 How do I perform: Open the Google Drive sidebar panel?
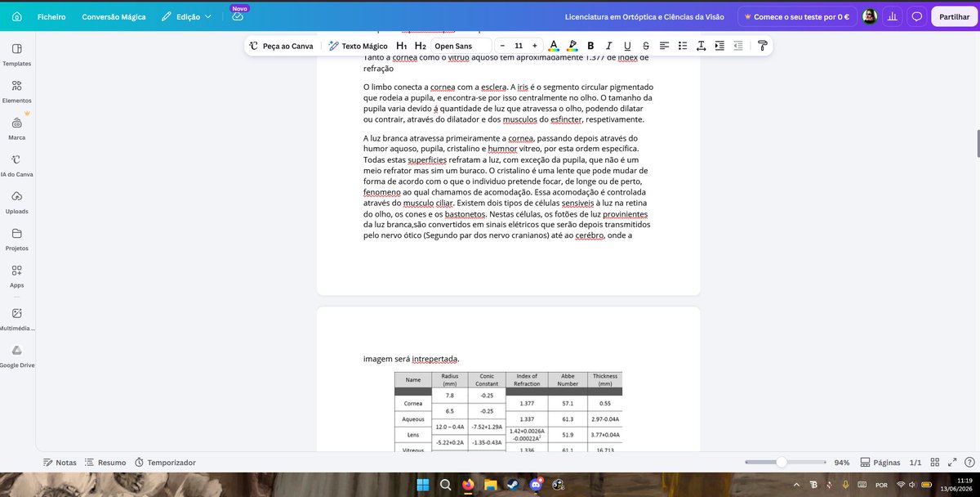point(17,356)
